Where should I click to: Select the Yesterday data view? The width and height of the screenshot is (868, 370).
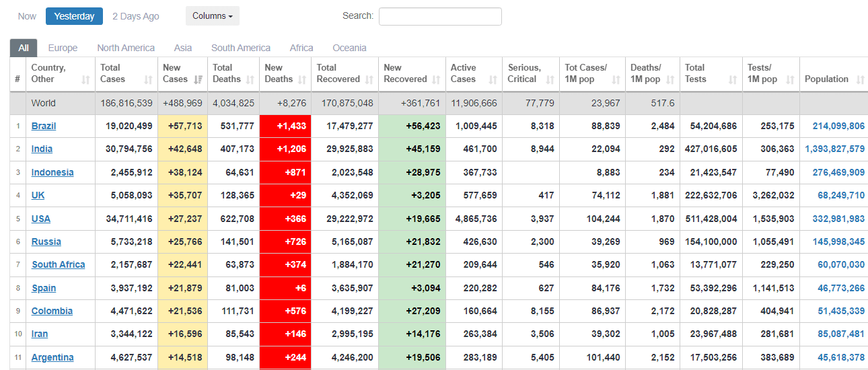[x=74, y=16]
